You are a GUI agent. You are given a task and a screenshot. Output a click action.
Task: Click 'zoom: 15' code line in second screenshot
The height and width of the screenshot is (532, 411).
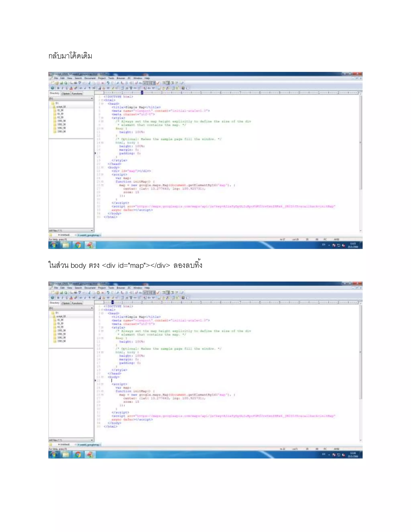click(131, 402)
